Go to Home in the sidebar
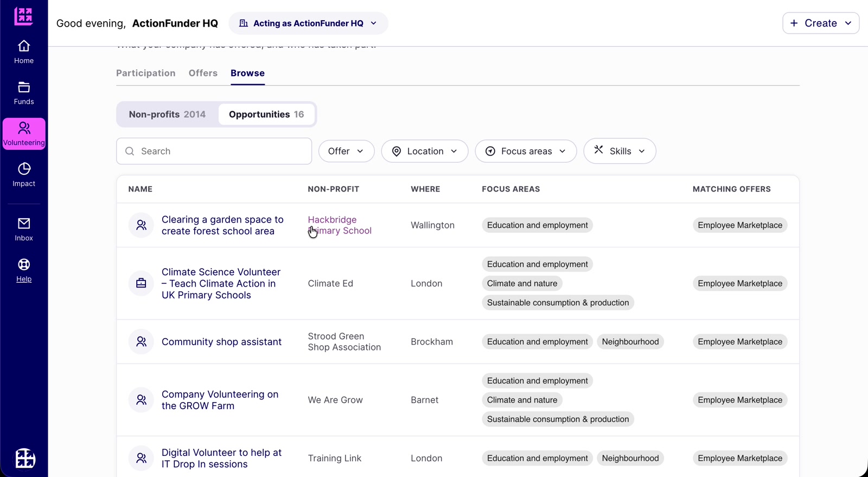Image resolution: width=868 pixels, height=477 pixels. [x=24, y=52]
